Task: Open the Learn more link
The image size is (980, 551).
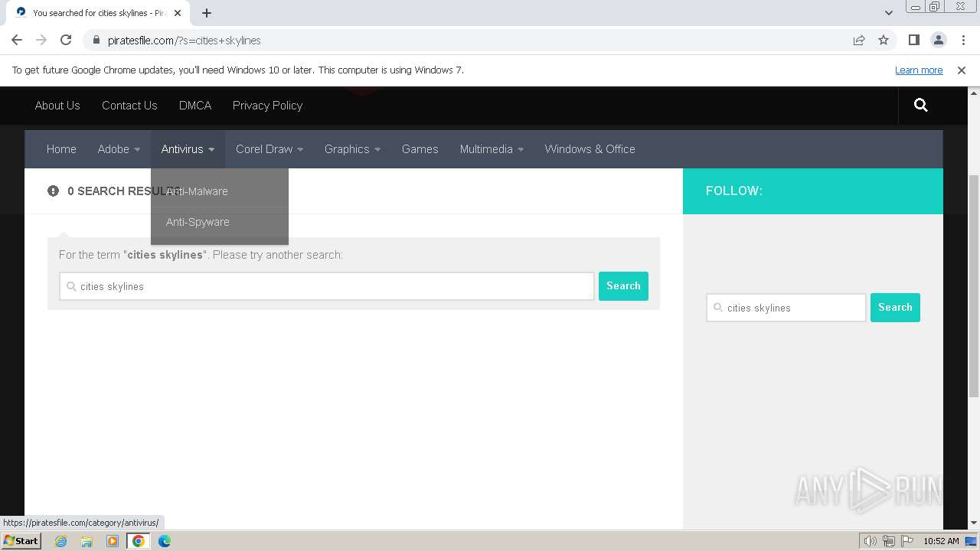Action: (x=919, y=70)
